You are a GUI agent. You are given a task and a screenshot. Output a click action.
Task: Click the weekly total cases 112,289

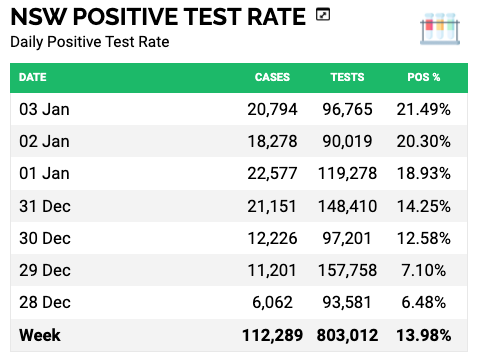[272, 335]
